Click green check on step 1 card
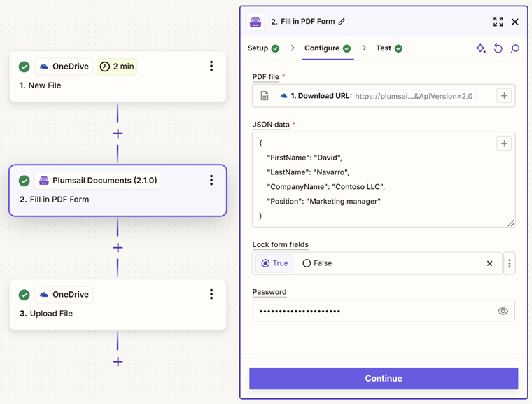532x404 pixels. point(24,67)
